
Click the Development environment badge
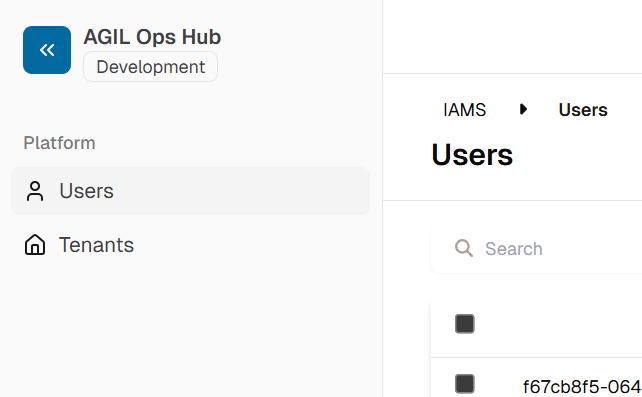[x=150, y=67]
